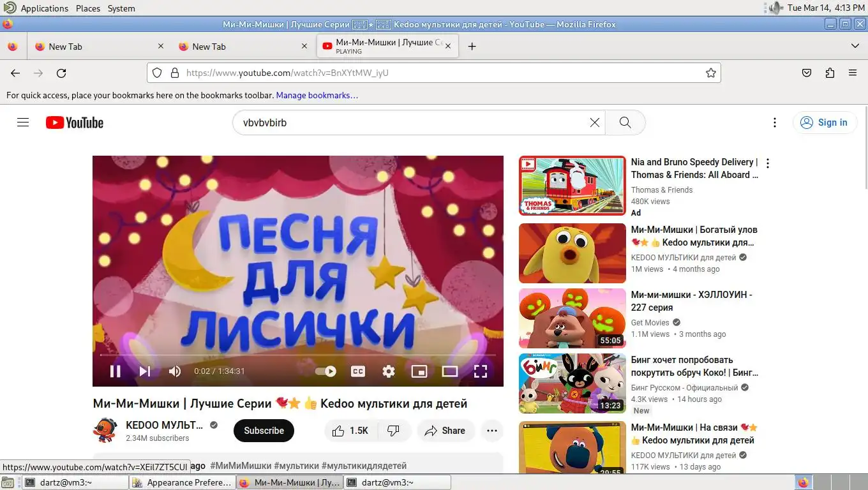
Task: Pause the playing video
Action: click(116, 371)
